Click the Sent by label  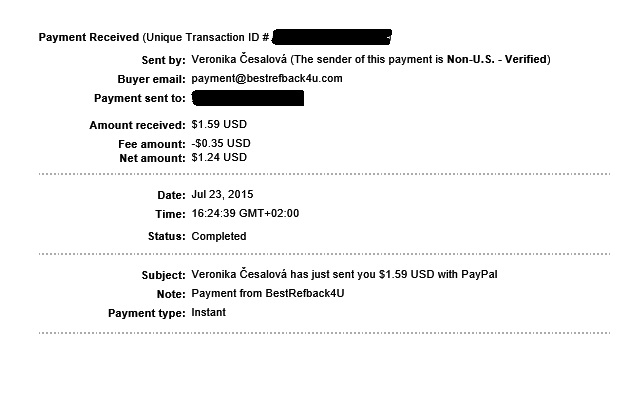click(163, 60)
